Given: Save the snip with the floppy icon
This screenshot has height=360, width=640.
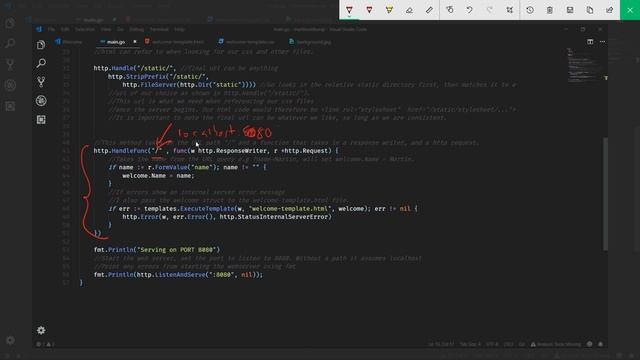Looking at the screenshot, I should coord(570,10).
